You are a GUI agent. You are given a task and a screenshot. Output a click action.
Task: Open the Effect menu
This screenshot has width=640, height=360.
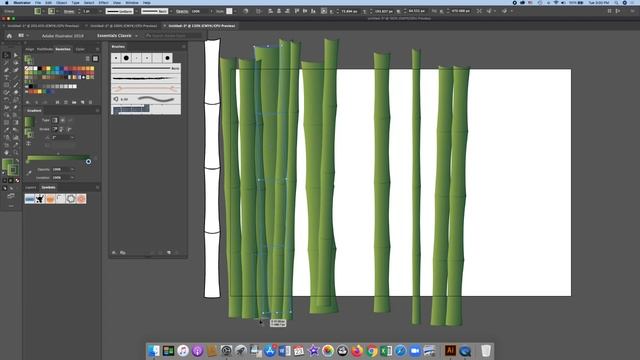103,2
